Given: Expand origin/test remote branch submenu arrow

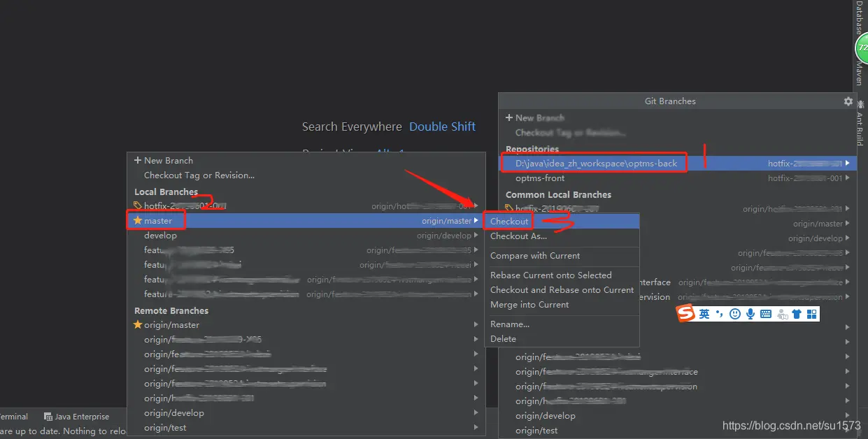Looking at the screenshot, I should tap(476, 428).
